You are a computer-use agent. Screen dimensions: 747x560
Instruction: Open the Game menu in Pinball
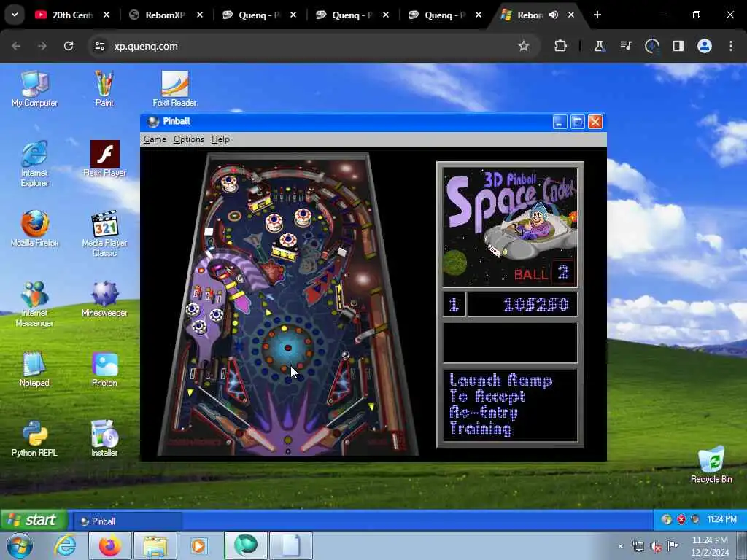155,139
